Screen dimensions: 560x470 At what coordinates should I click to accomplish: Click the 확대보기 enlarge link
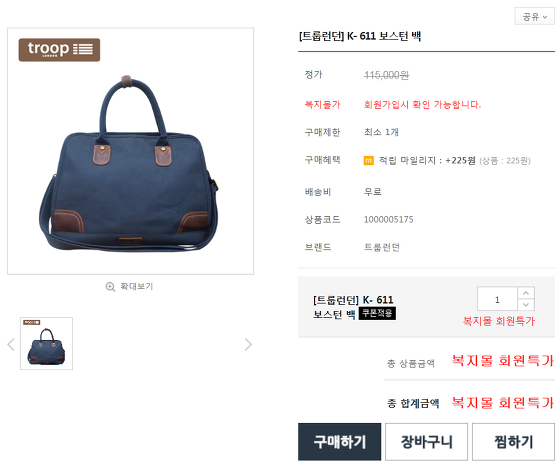click(136, 286)
